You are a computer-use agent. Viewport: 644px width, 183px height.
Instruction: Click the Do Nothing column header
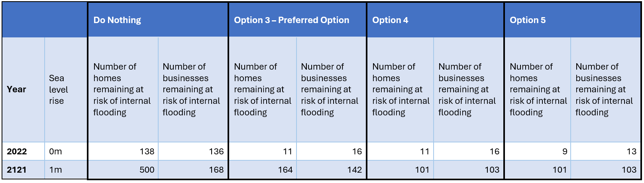(117, 20)
